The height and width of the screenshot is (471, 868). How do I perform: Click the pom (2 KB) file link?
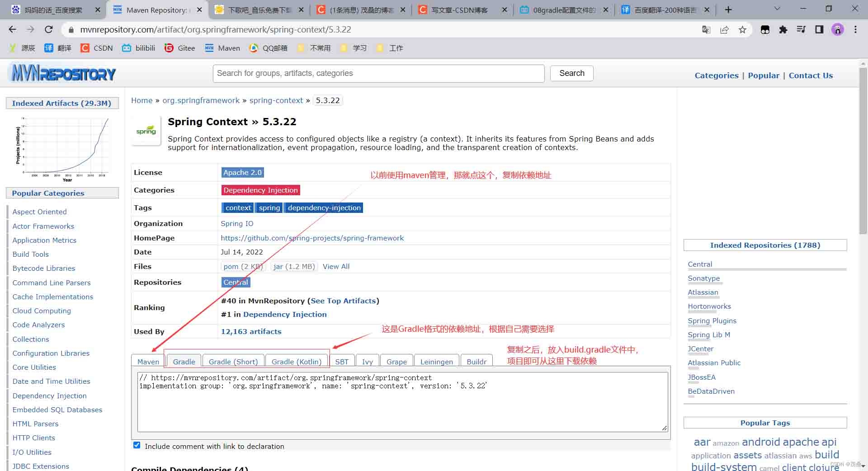[243, 266]
